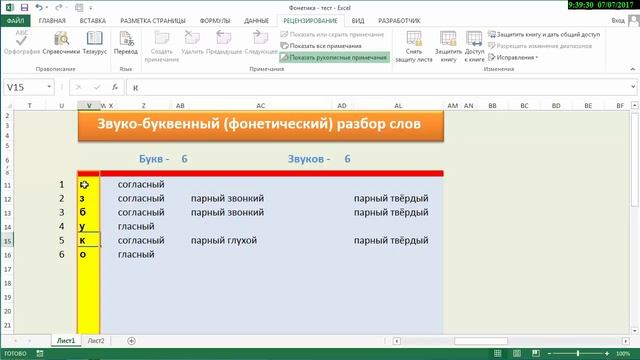Open the Тезаурус tool
The height and width of the screenshot is (360, 640).
[94, 42]
